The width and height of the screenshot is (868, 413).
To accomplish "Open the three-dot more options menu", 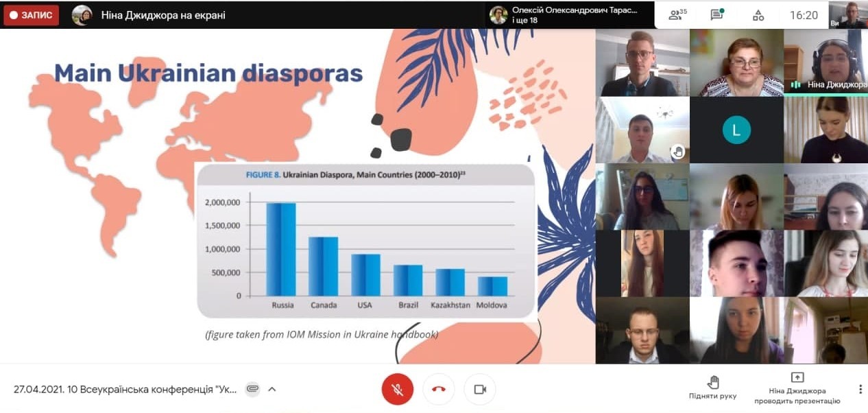I will point(860,389).
